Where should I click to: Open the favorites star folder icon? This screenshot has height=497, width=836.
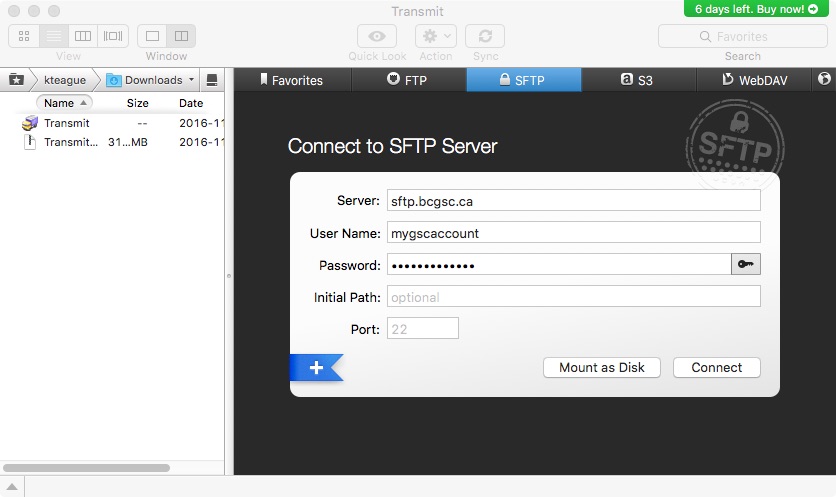click(x=17, y=80)
